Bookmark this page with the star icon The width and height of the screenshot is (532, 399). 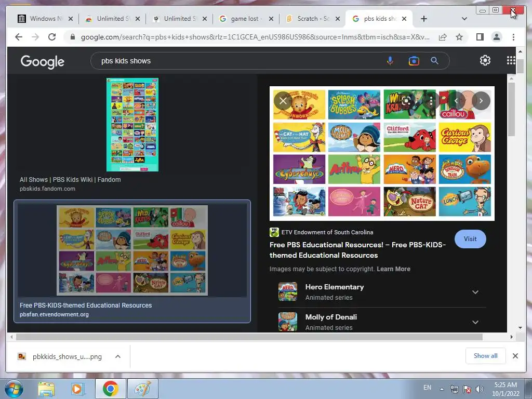[x=459, y=37]
